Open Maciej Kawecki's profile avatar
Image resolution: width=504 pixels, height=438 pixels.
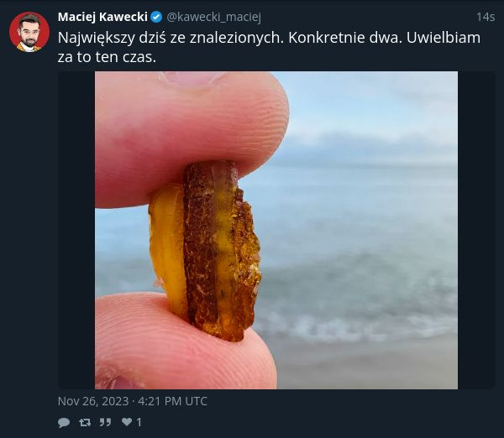point(29,32)
